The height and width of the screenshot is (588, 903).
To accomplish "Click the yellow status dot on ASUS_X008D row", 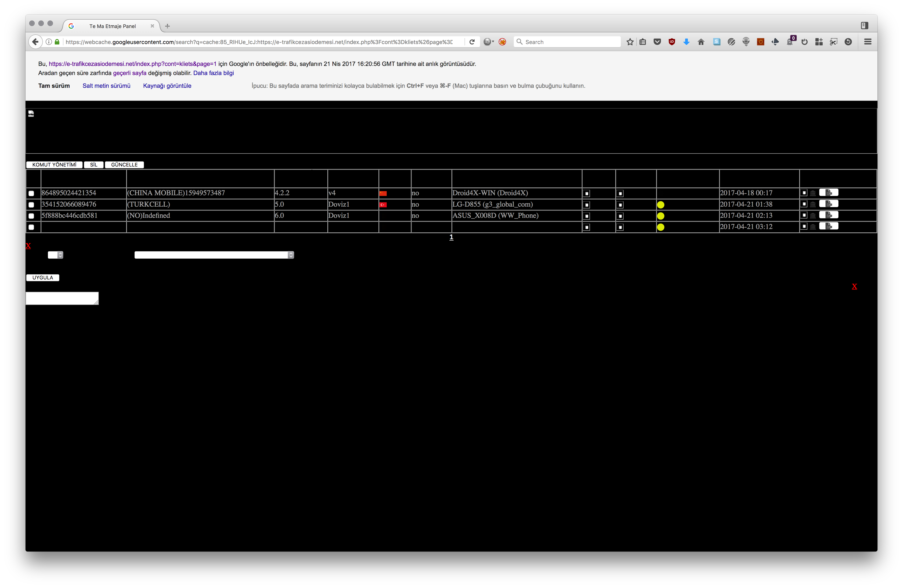I will pos(660,216).
